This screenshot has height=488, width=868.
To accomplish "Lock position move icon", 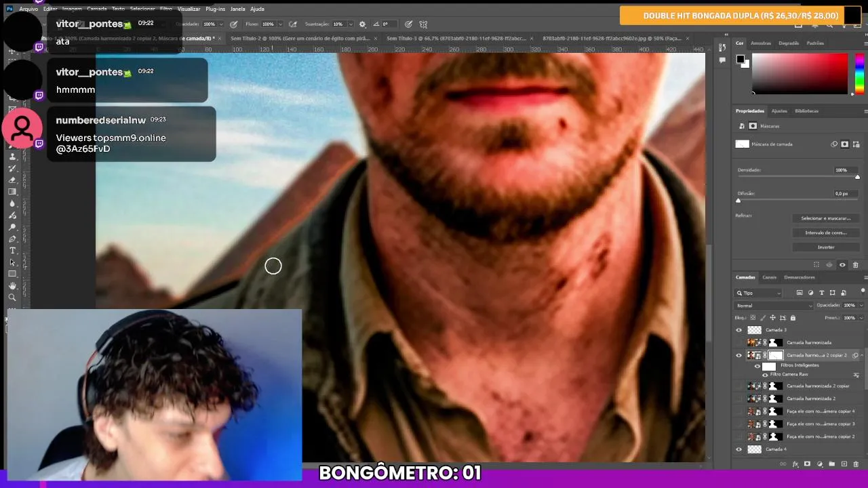I will (x=773, y=318).
